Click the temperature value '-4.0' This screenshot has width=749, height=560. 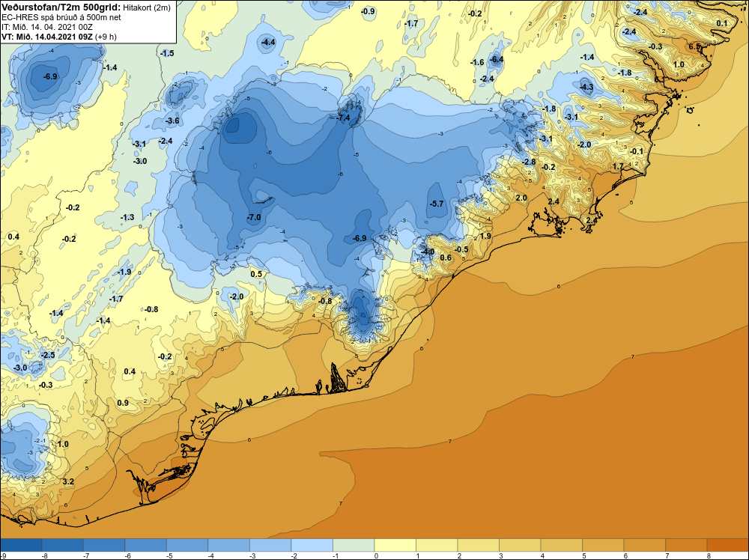point(428,252)
